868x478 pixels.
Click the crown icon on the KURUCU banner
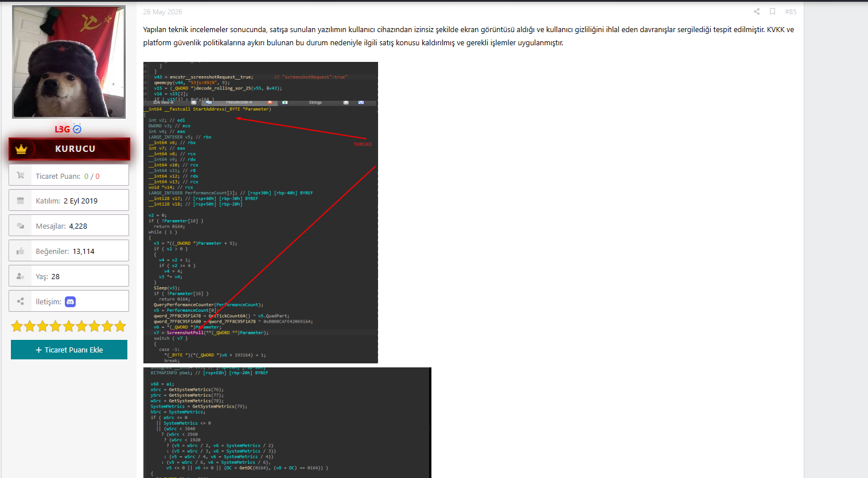21,149
